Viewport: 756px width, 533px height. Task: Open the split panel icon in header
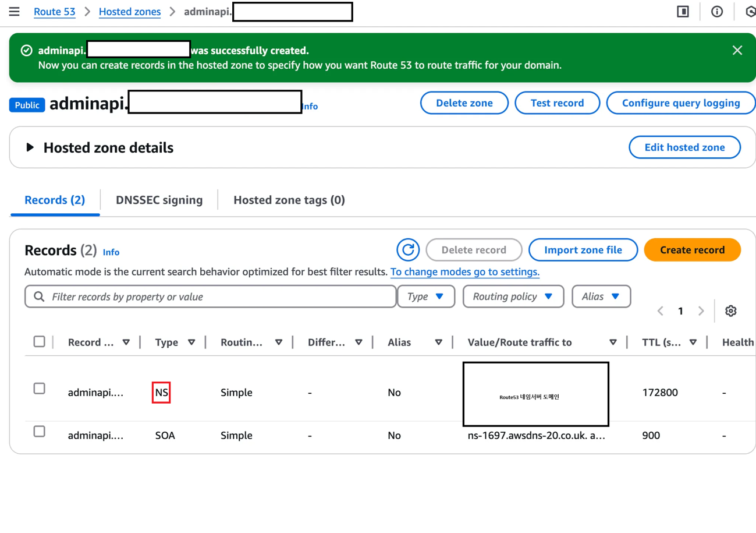683,12
